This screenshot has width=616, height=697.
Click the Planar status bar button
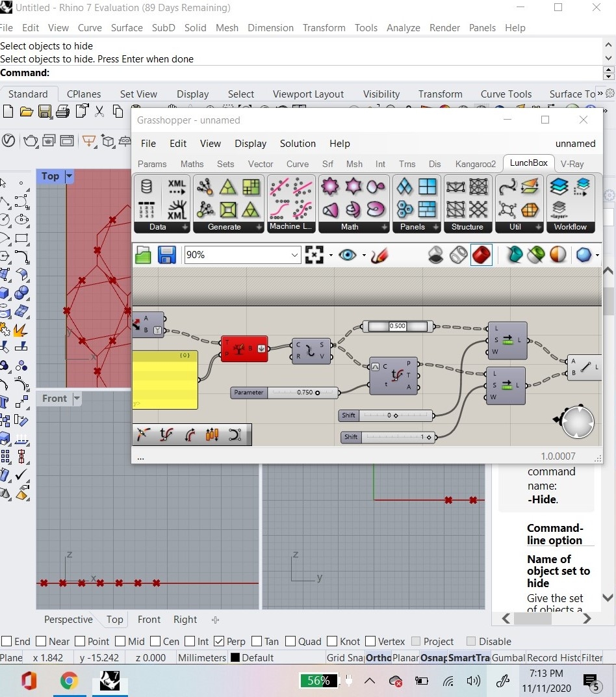point(406,657)
